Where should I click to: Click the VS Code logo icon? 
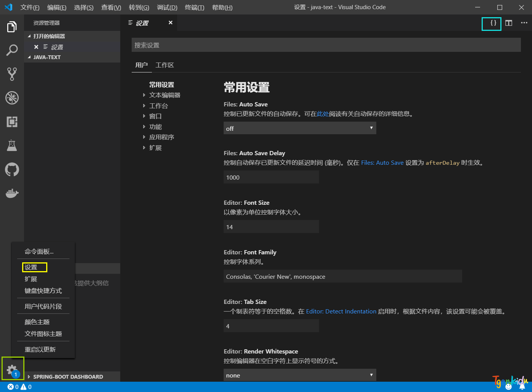[8, 7]
